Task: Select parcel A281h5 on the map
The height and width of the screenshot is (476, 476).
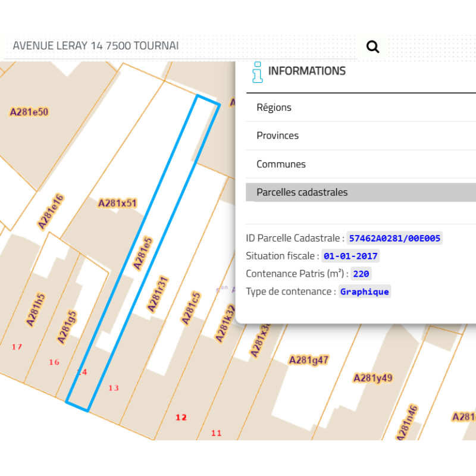Action: 36,309
